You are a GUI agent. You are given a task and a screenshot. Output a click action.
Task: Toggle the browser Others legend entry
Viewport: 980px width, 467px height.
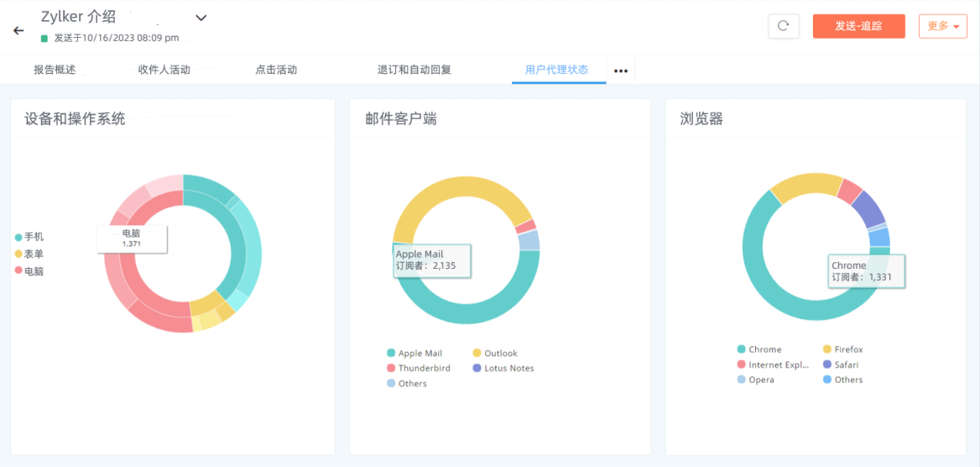pyautogui.click(x=843, y=380)
